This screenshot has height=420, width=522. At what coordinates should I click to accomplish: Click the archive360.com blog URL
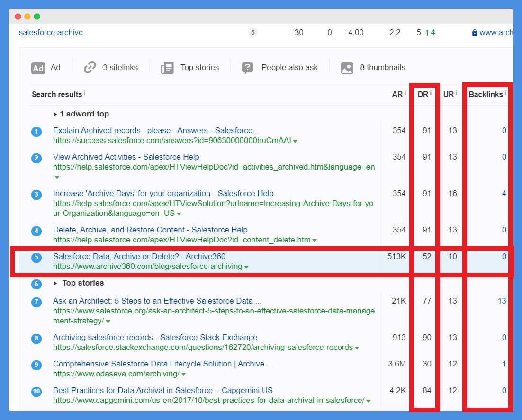tap(147, 266)
